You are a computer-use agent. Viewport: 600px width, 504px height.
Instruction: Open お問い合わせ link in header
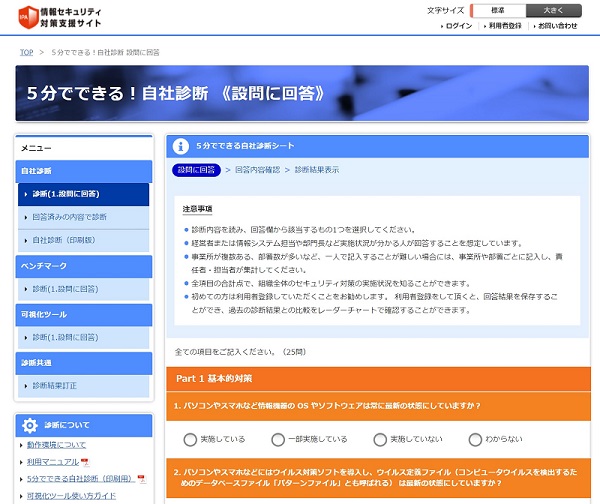click(x=555, y=26)
